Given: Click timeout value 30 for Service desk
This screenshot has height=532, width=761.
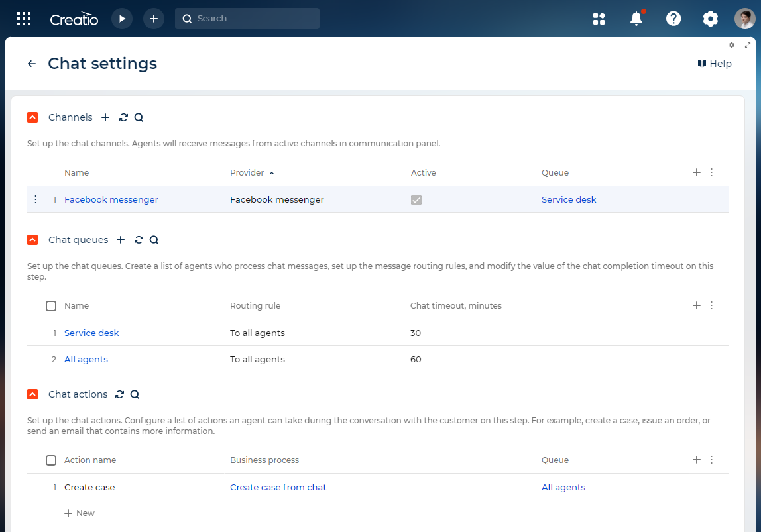Looking at the screenshot, I should 416,333.
